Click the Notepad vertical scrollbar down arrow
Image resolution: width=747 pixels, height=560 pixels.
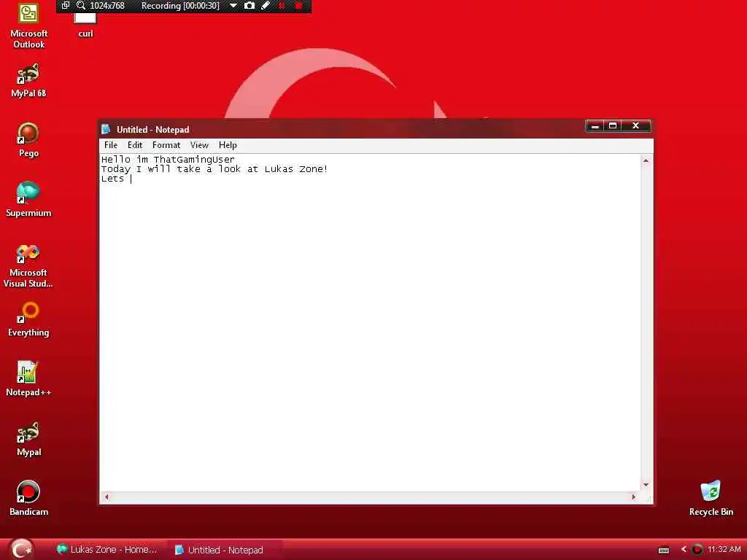point(646,485)
